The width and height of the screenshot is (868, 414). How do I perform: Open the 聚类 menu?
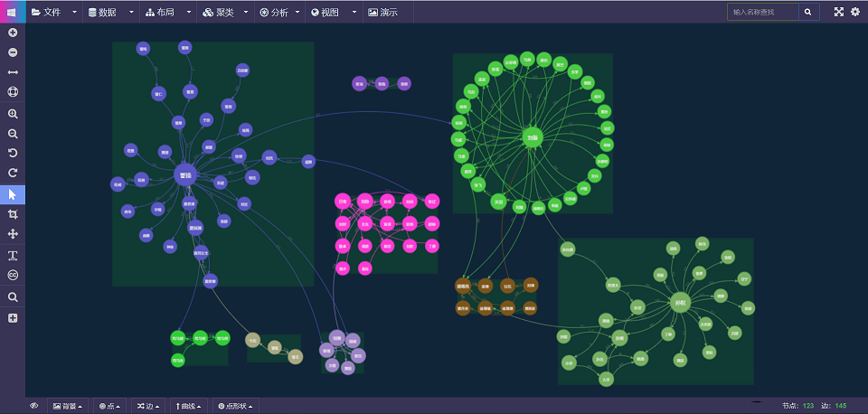(219, 12)
